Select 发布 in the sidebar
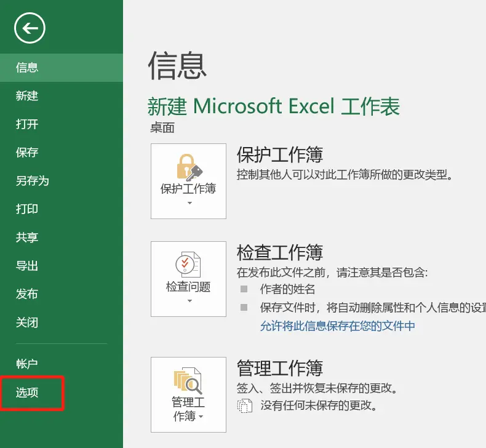This screenshot has height=448, width=486. click(62, 294)
